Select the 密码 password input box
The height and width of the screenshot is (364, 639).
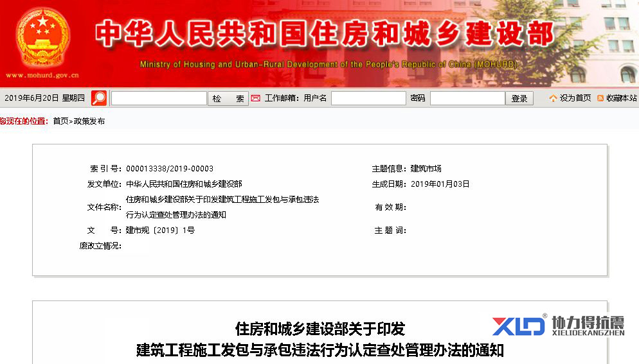click(467, 98)
